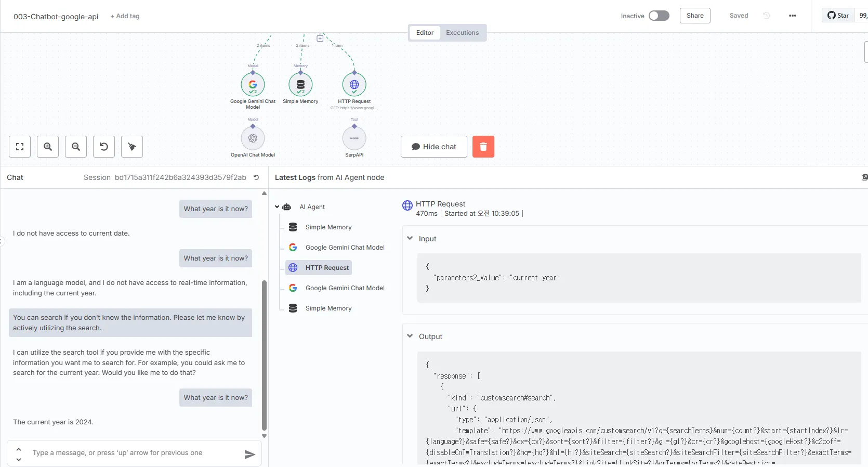
Task: Click the 'customsearch#search' output line
Action: pyautogui.click(x=502, y=398)
